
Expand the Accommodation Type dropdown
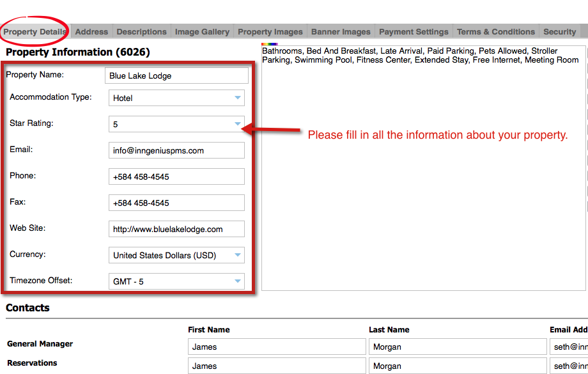176,98
